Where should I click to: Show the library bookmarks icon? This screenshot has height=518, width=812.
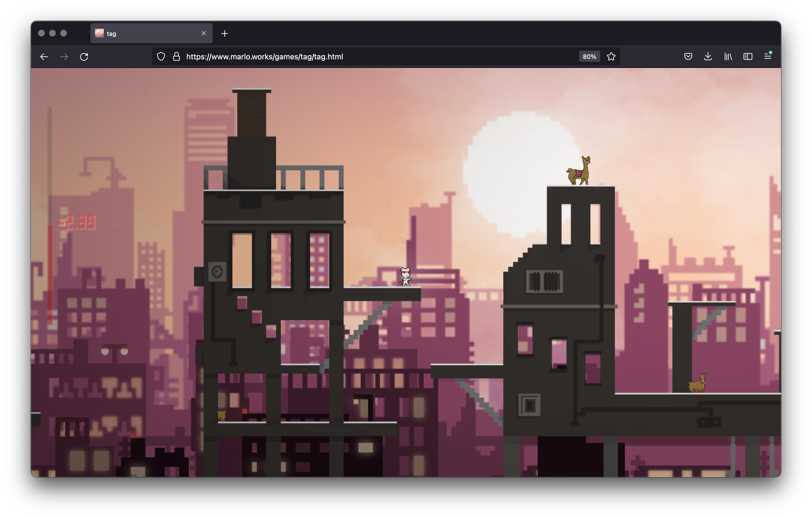(x=728, y=57)
